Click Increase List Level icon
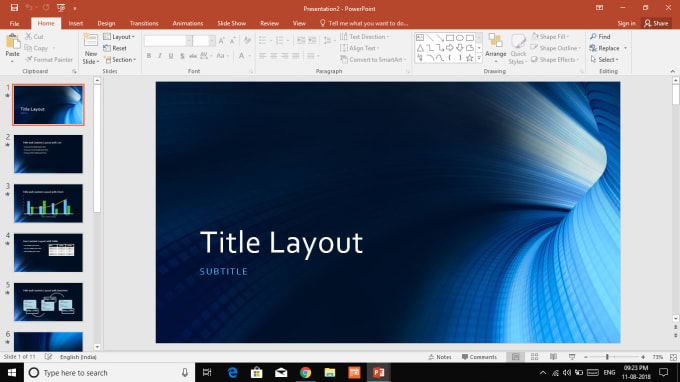The height and width of the screenshot is (382, 680). click(312, 41)
